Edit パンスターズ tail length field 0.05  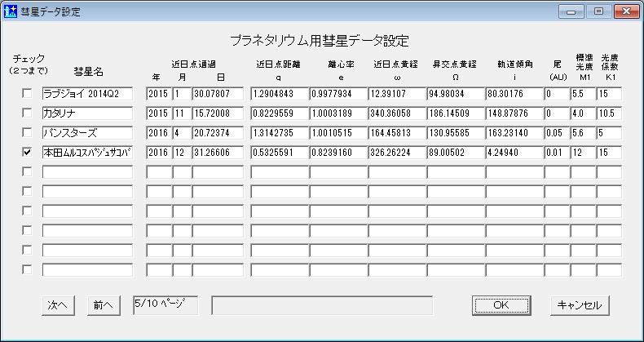[556, 133]
